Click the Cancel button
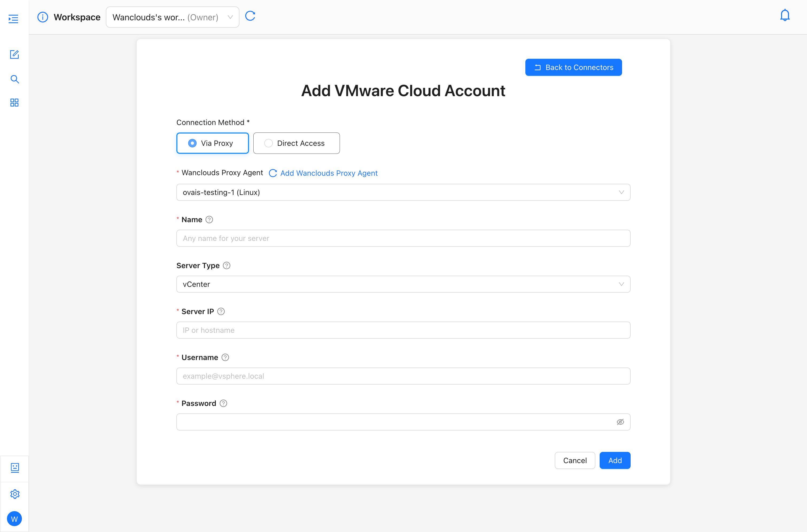This screenshot has width=807, height=532. [x=575, y=460]
